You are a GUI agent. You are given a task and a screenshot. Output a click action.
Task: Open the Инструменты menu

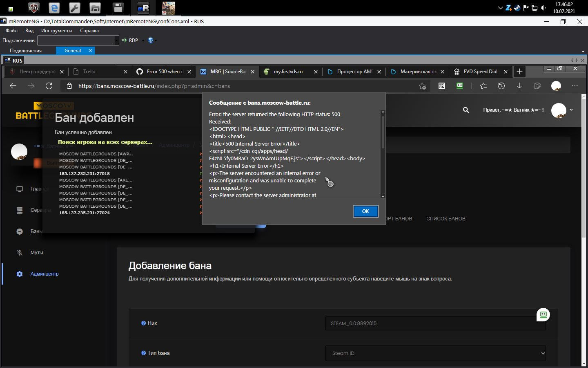click(57, 31)
